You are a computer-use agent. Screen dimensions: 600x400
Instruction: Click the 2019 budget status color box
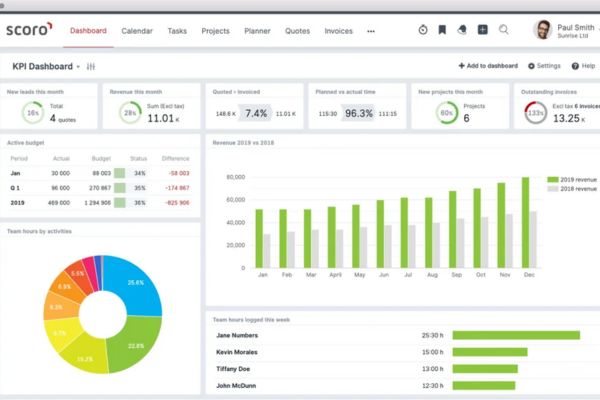pyautogui.click(x=119, y=202)
